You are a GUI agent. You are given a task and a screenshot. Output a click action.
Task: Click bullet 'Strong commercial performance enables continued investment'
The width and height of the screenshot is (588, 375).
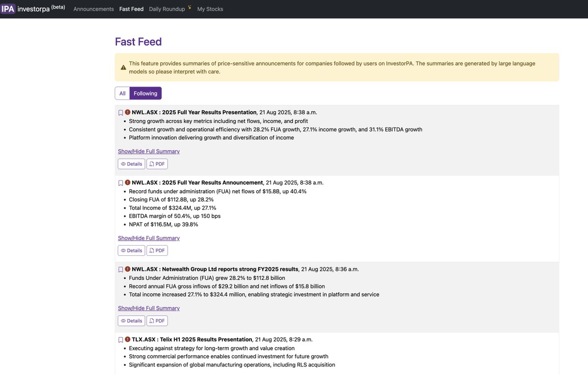(x=229, y=356)
